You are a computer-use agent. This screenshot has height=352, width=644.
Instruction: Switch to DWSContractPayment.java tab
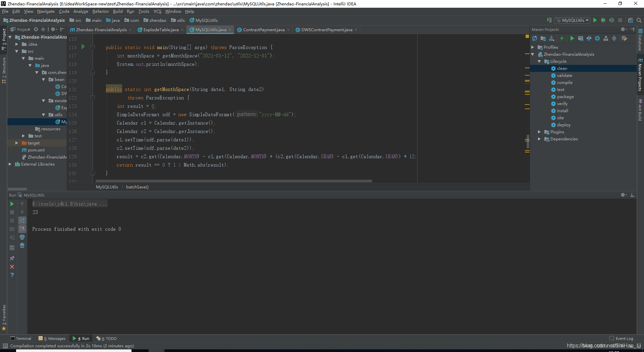[327, 30]
